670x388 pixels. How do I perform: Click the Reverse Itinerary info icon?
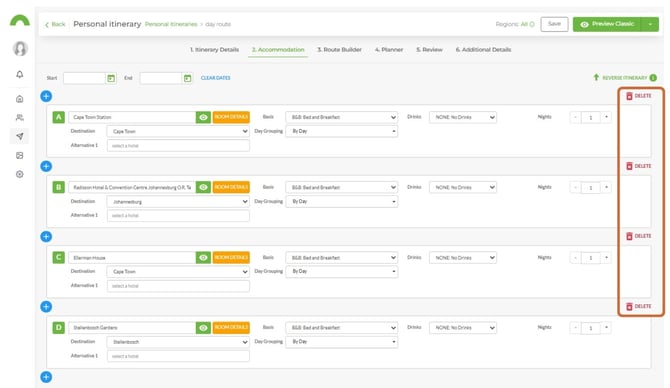pos(653,78)
